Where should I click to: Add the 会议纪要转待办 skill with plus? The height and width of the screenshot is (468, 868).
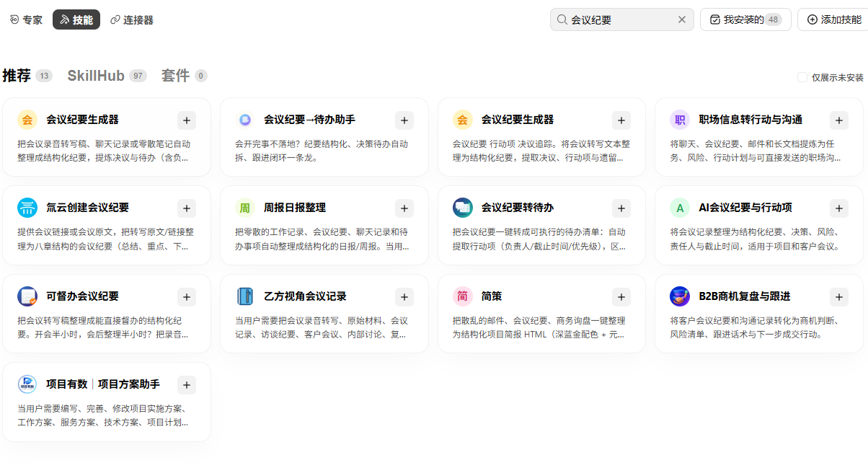(621, 208)
